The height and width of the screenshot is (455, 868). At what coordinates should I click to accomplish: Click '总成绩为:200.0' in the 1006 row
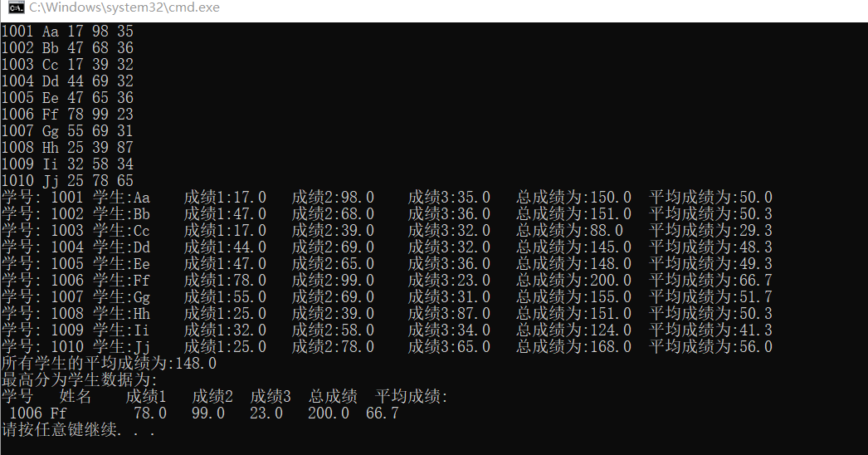[573, 281]
